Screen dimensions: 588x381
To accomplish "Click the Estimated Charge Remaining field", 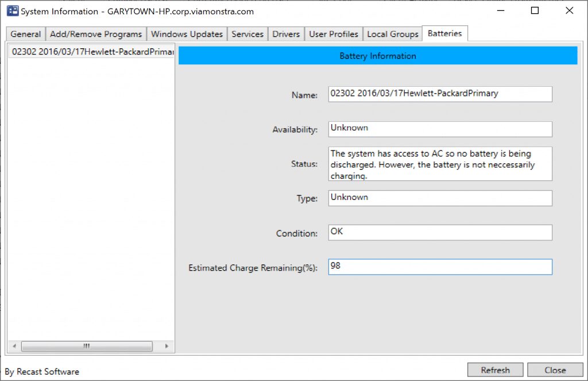I will [440, 267].
